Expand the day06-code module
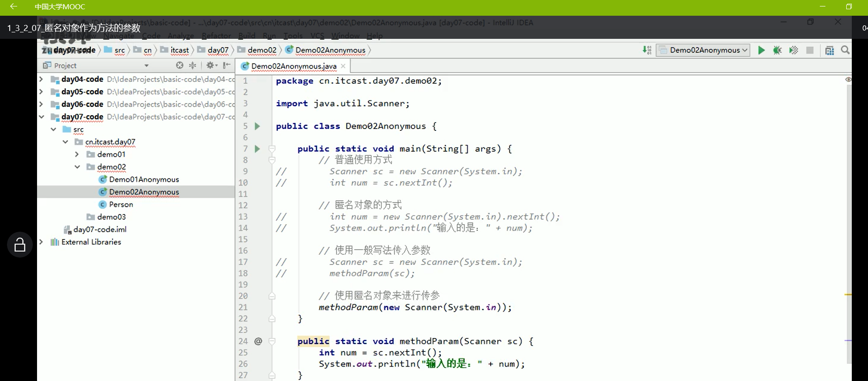 [41, 104]
